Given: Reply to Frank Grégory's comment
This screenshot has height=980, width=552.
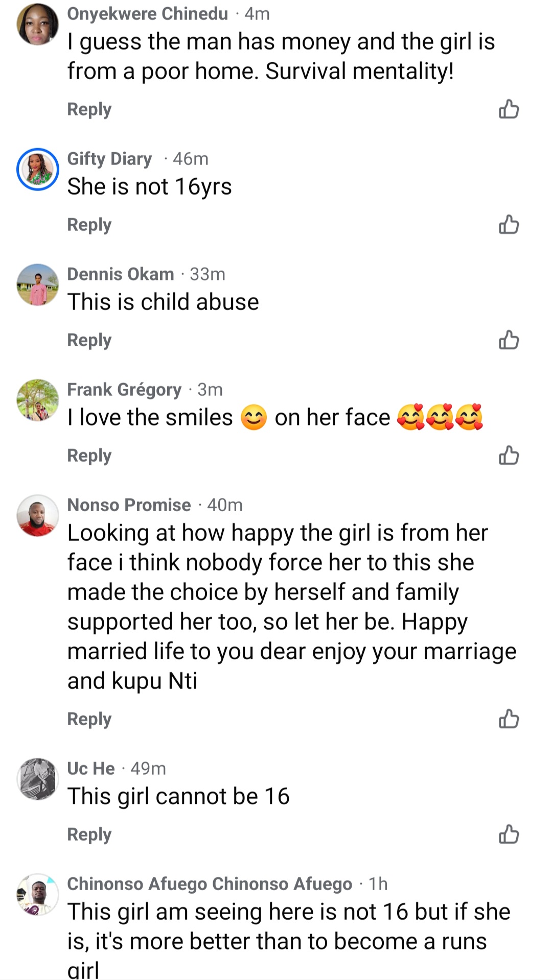Looking at the screenshot, I should (89, 456).
